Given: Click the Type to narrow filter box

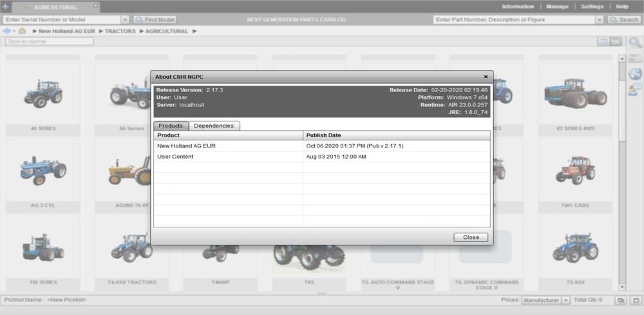Looking at the screenshot, I should point(50,41).
